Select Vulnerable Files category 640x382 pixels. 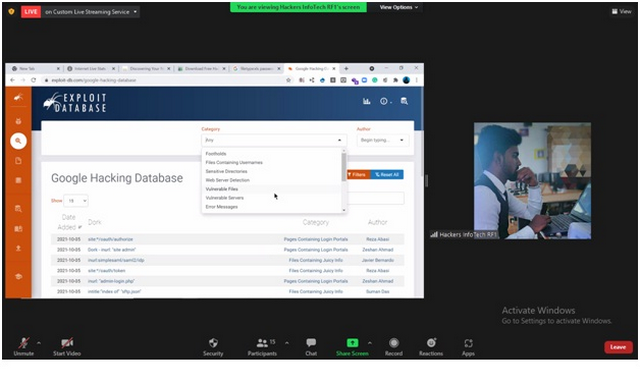[x=272, y=189]
